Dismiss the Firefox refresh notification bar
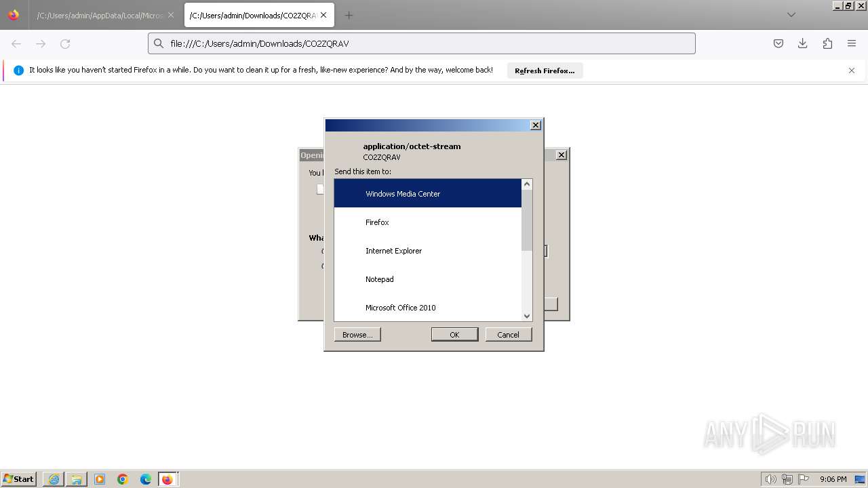This screenshot has height=488, width=868. 852,70
